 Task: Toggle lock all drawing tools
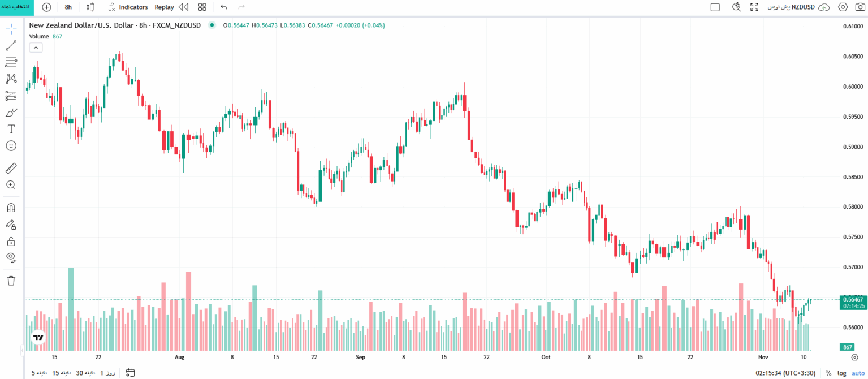click(x=11, y=241)
